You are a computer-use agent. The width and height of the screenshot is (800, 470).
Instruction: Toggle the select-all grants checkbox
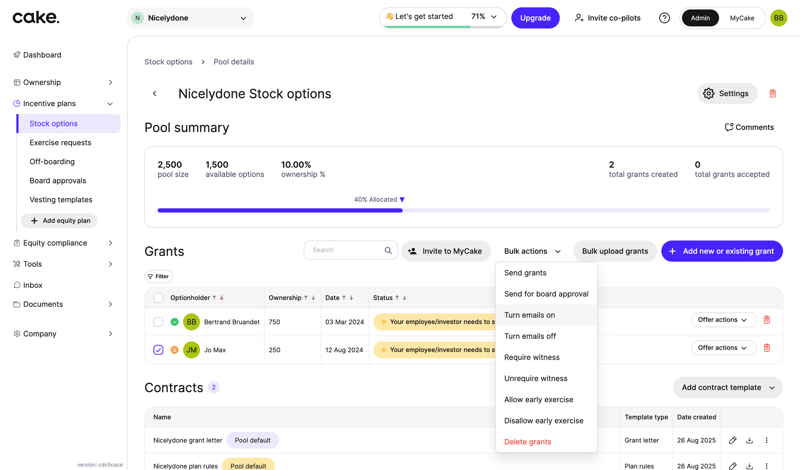click(x=158, y=298)
